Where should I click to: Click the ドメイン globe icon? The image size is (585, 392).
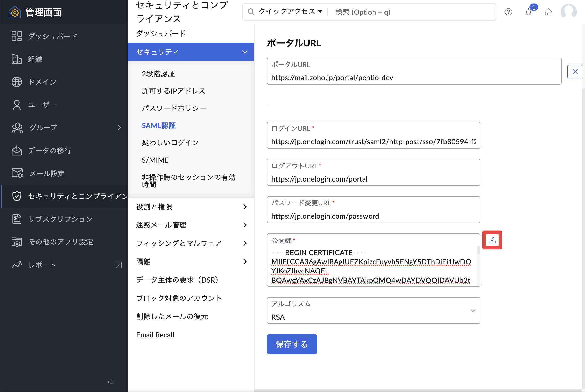(x=17, y=82)
